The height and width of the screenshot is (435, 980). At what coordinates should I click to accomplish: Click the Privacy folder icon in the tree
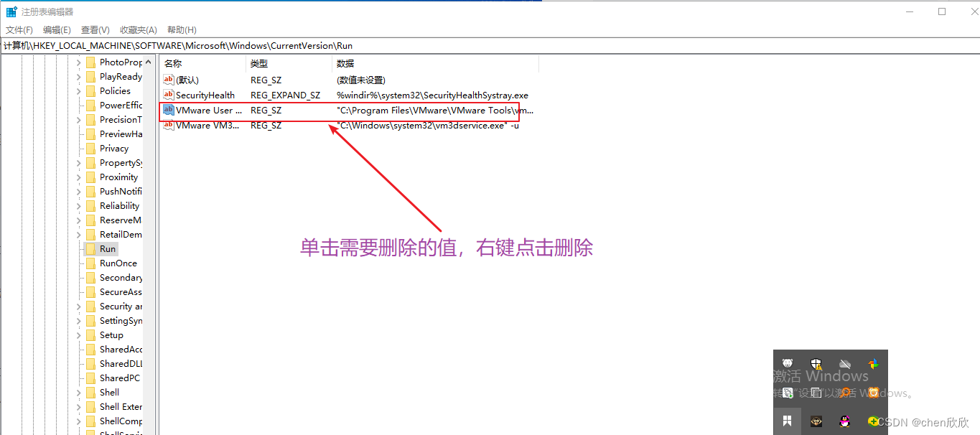click(x=90, y=149)
